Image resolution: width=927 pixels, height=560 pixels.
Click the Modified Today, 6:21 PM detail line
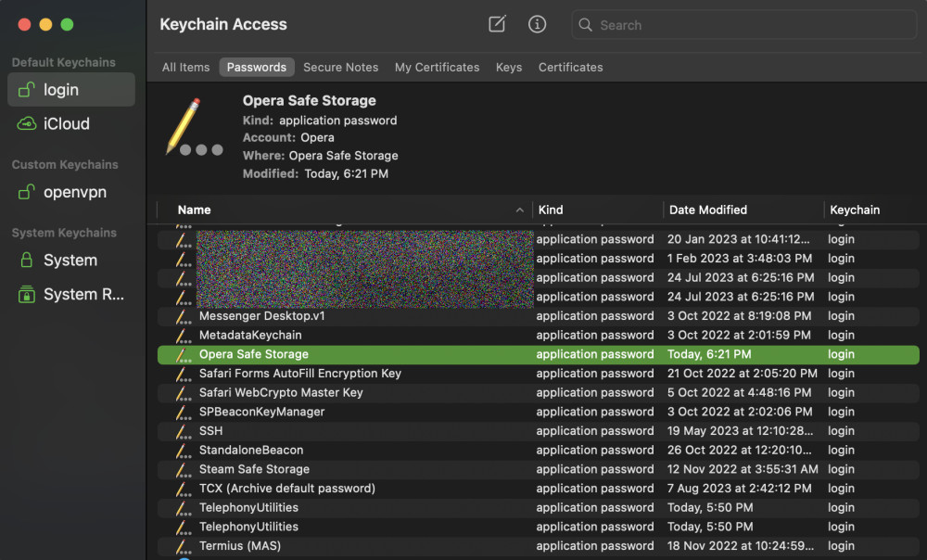[315, 174]
